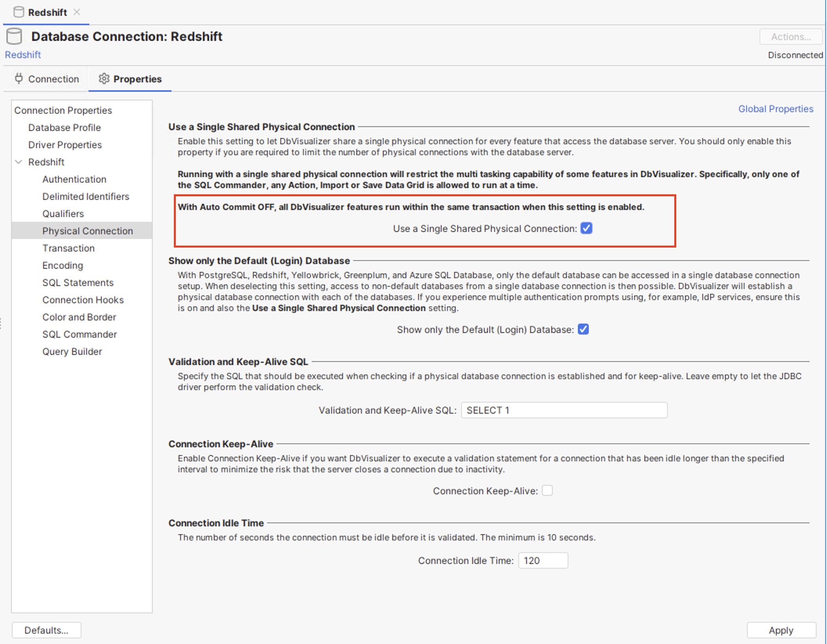This screenshot has height=644, width=827.
Task: Enable the Connection Keep-Alive checkbox
Action: 547,490
